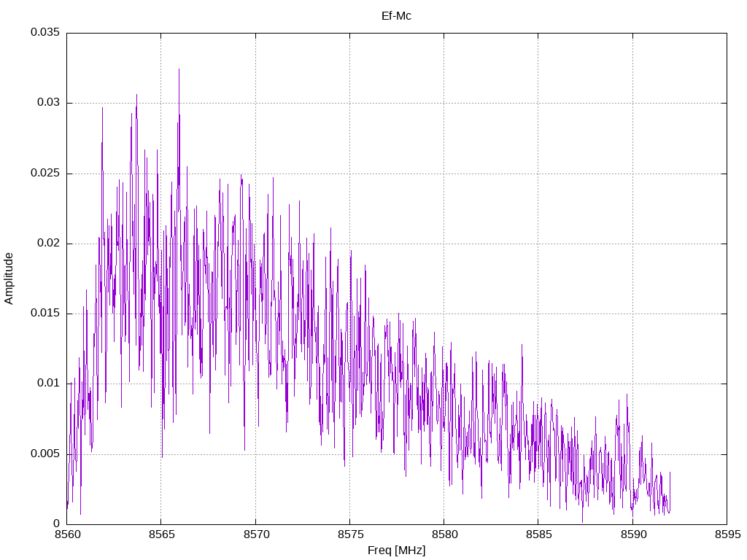This screenshot has height=560, width=747.
Task: Click the 8565 x-axis tick label
Action: click(x=161, y=534)
